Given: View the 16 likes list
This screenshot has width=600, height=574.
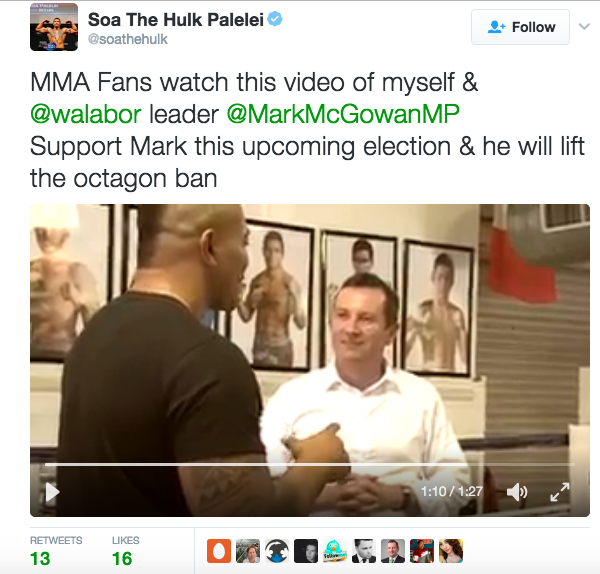Looking at the screenshot, I should coord(126,551).
